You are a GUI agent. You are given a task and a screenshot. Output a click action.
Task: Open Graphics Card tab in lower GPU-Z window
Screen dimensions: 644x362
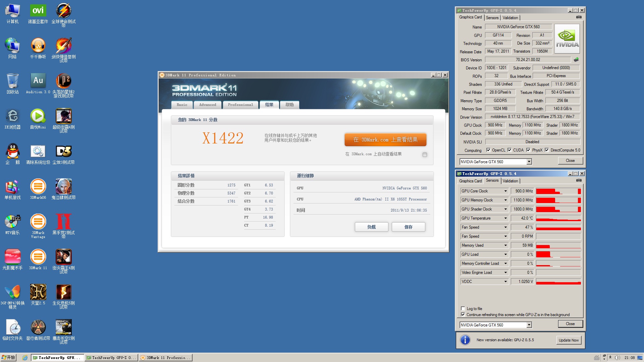[x=470, y=181]
